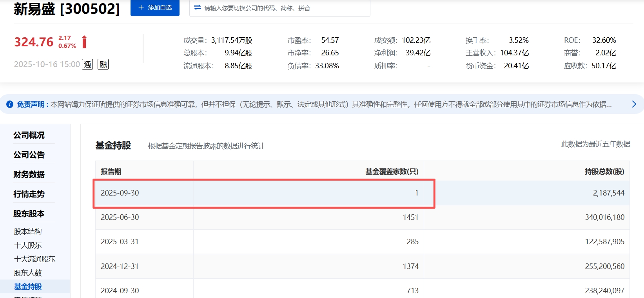Click the blue info icon beside 免责声明
The width and height of the screenshot is (644, 298).
click(x=10, y=104)
